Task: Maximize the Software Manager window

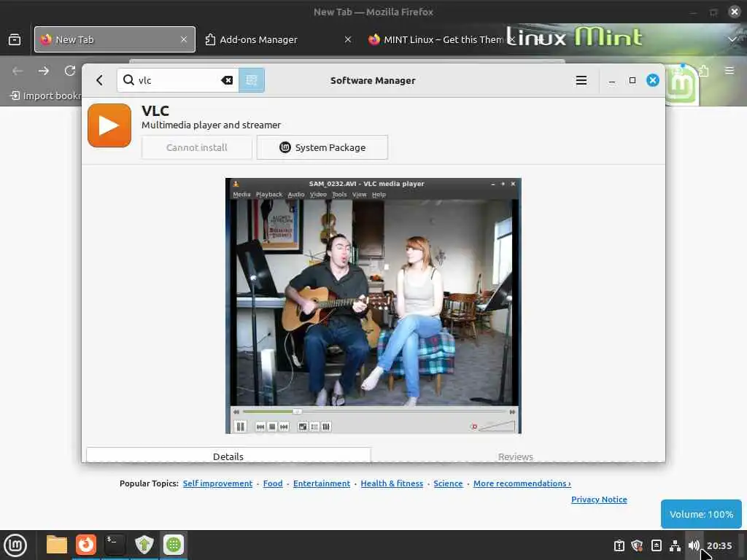Action: coord(632,80)
